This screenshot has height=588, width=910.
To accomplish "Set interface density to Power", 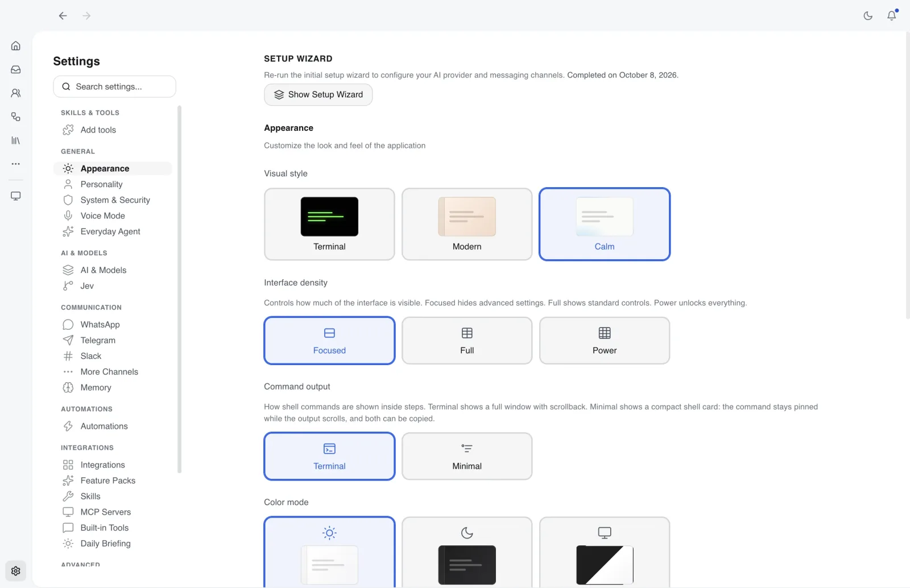I will 605,341.
